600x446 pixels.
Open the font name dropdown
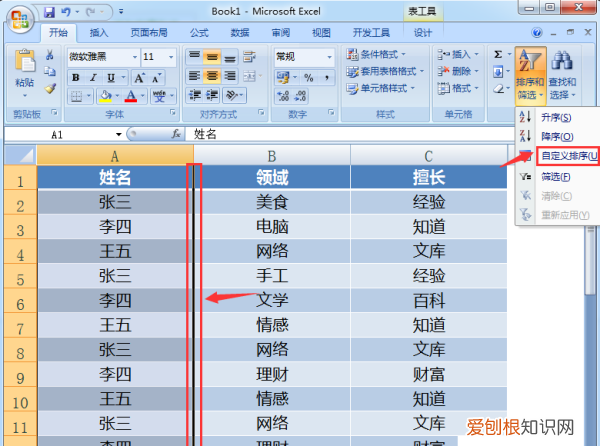click(x=135, y=57)
